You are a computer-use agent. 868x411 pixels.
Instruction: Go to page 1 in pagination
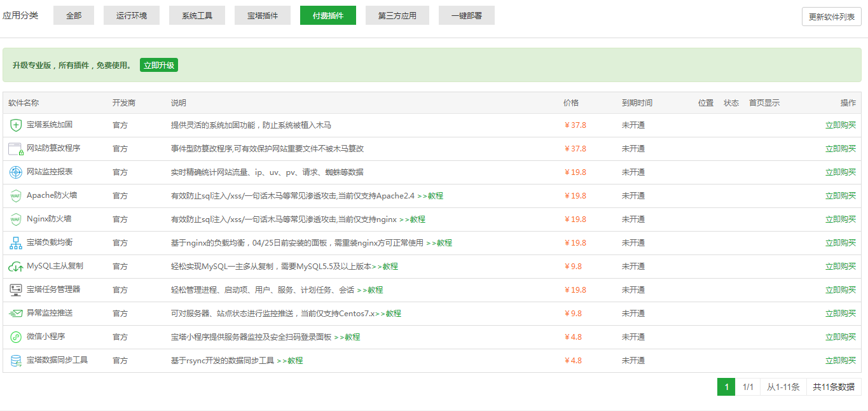pos(726,387)
